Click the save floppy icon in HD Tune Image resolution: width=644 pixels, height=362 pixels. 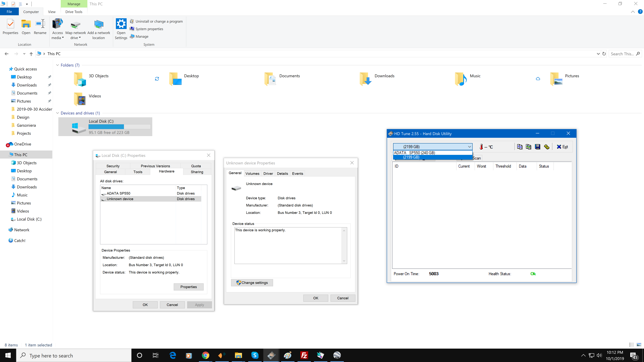coord(538,147)
